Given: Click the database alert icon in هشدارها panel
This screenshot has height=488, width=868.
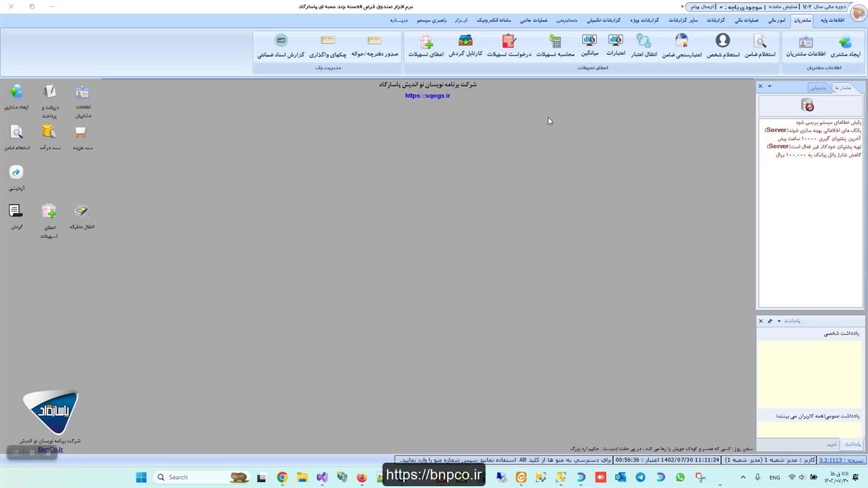Looking at the screenshot, I should click(x=807, y=105).
